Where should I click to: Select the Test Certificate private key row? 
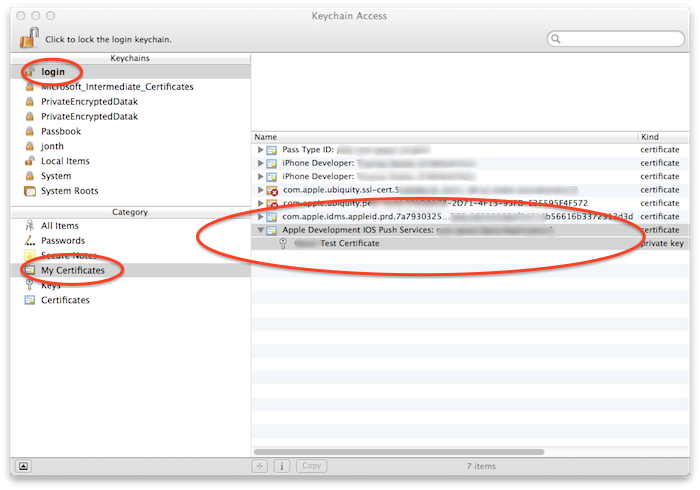pos(470,243)
